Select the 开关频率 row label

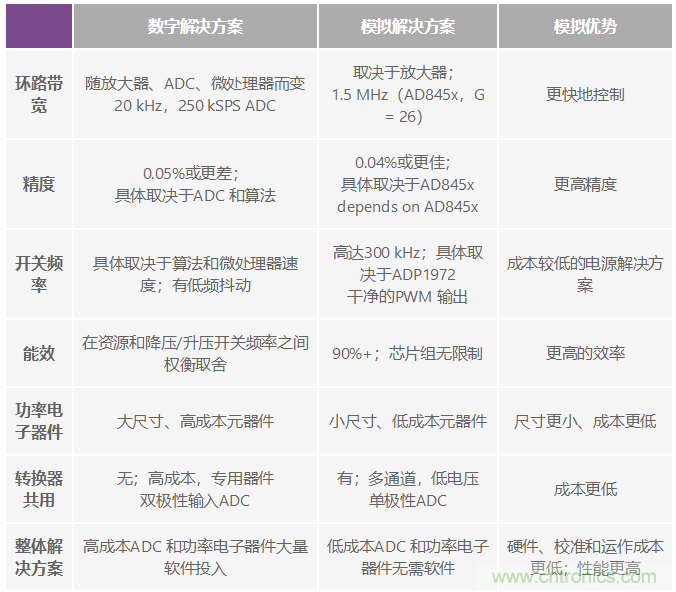click(x=38, y=274)
